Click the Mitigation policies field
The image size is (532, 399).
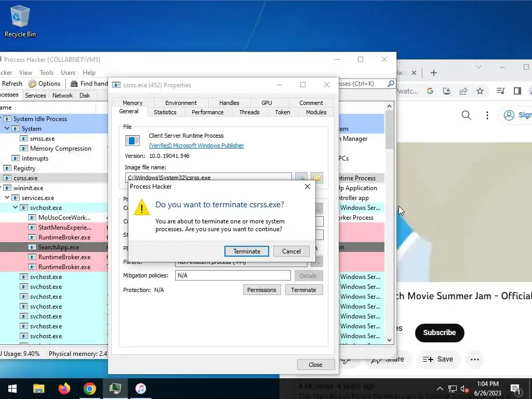pyautogui.click(x=233, y=275)
